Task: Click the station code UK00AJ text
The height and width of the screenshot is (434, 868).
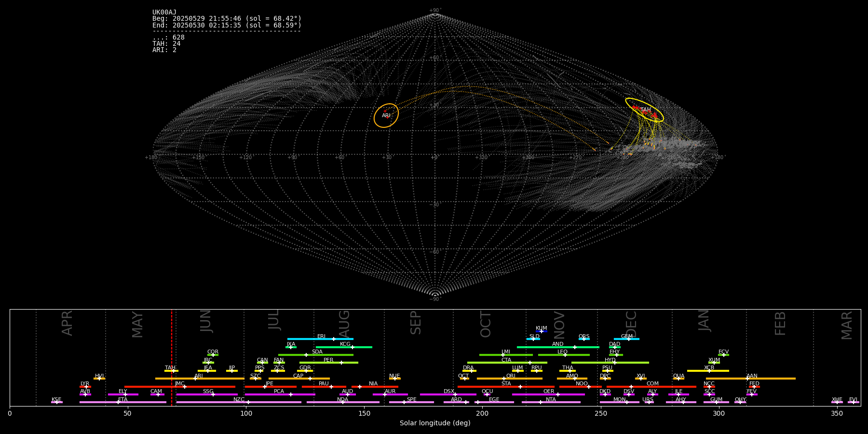Action: click(164, 13)
